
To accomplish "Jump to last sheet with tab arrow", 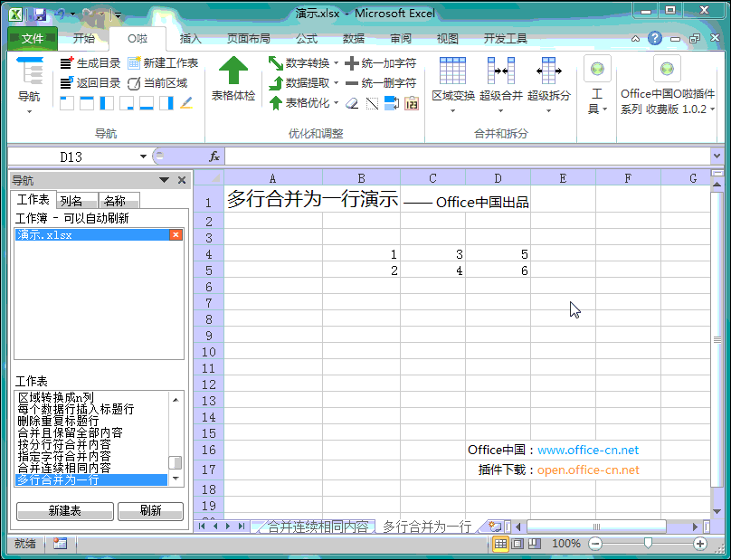I will (241, 527).
